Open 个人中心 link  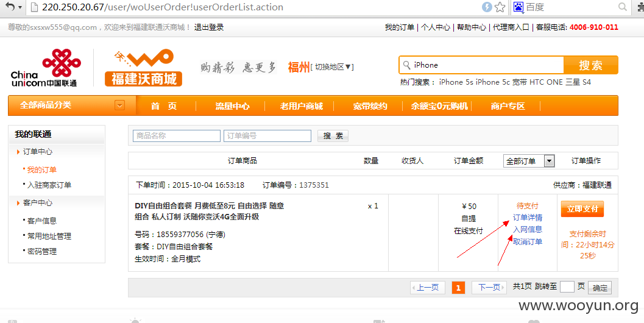coord(436,27)
